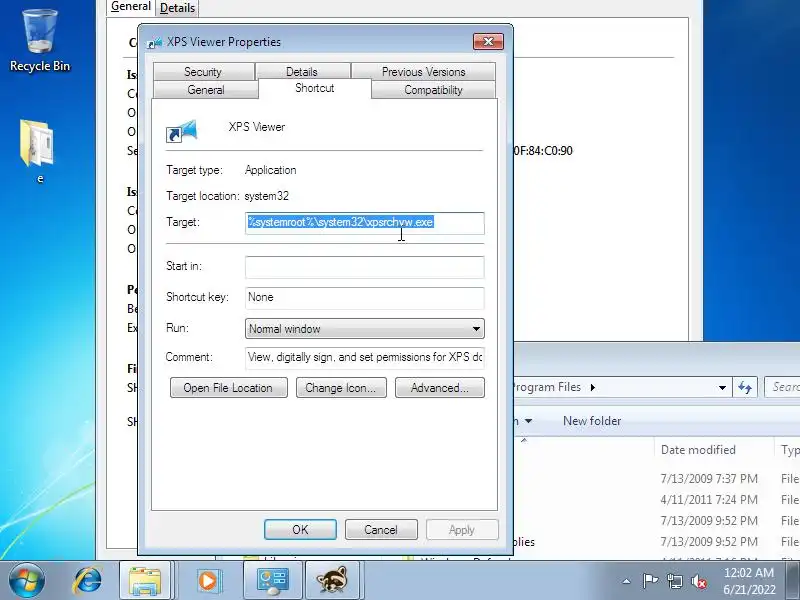Expand the Explorer address bar history dropdown
This screenshot has width=800, height=600.
(x=722, y=388)
